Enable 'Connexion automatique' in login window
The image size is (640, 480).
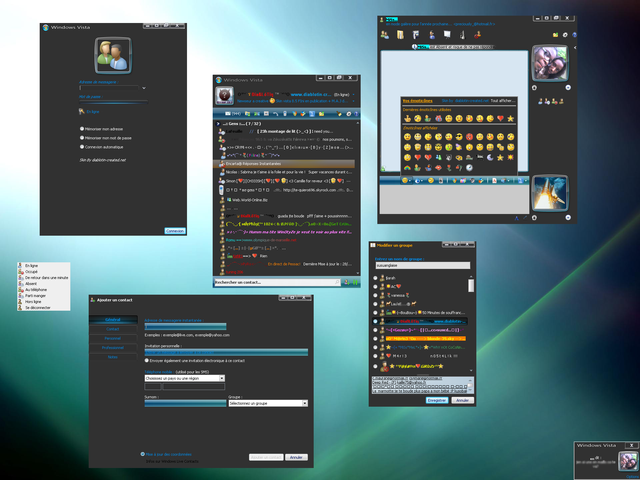[x=82, y=147]
